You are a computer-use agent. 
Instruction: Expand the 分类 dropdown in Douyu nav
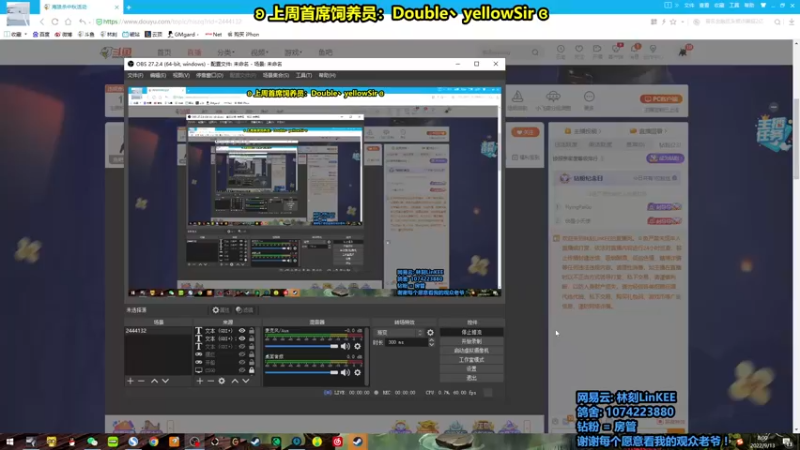point(226,53)
